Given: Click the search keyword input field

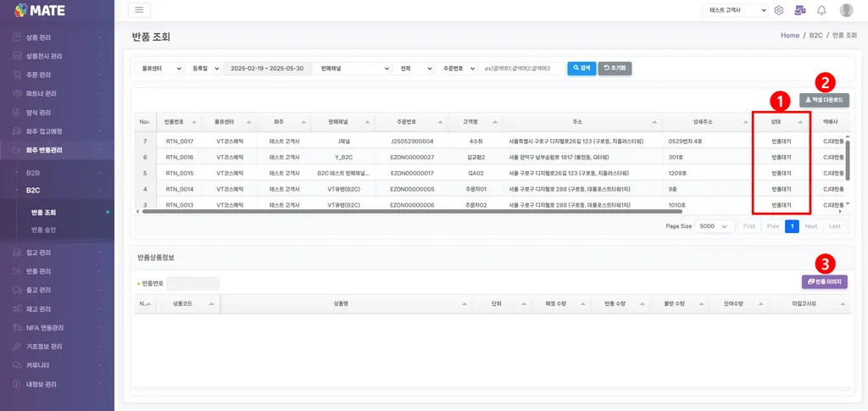Looking at the screenshot, I should pos(522,69).
